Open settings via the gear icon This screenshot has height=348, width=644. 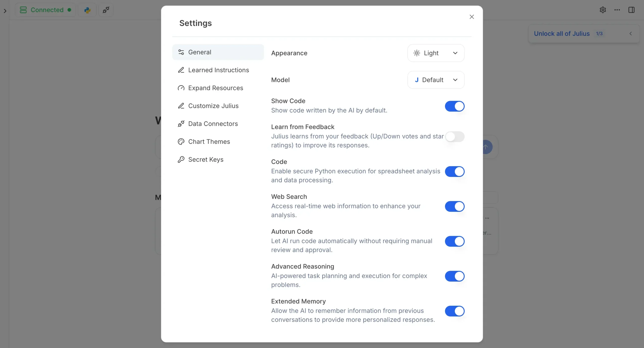[603, 10]
